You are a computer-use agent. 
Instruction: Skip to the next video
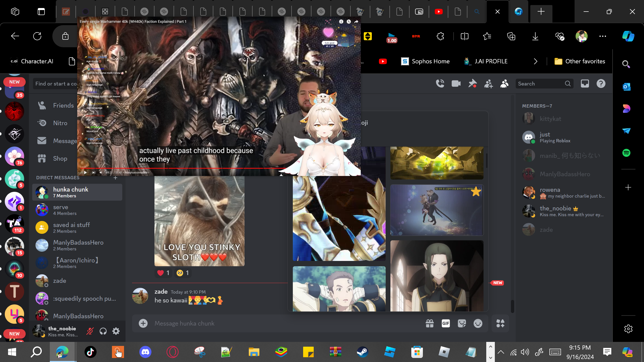94,172
